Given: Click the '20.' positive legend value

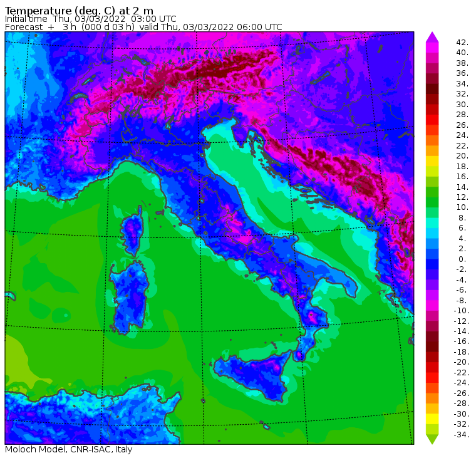Looking at the screenshot, I should [462, 156].
